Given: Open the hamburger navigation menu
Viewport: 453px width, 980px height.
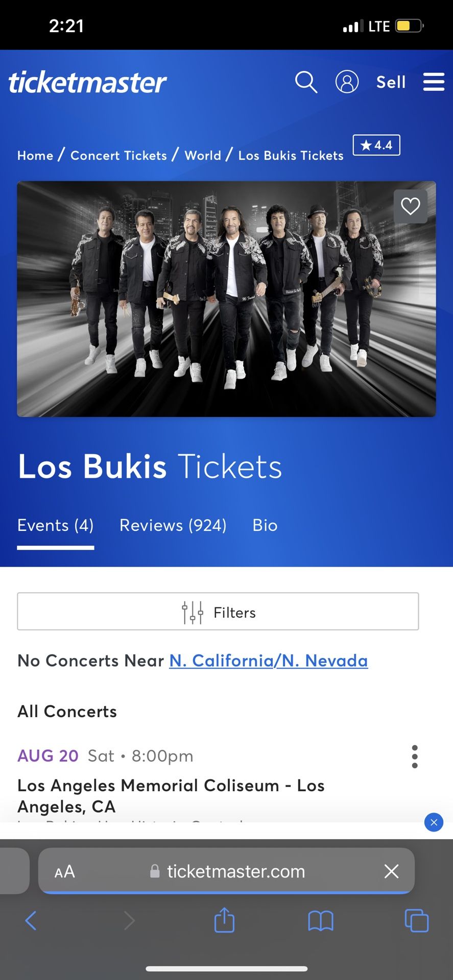Looking at the screenshot, I should (x=433, y=82).
